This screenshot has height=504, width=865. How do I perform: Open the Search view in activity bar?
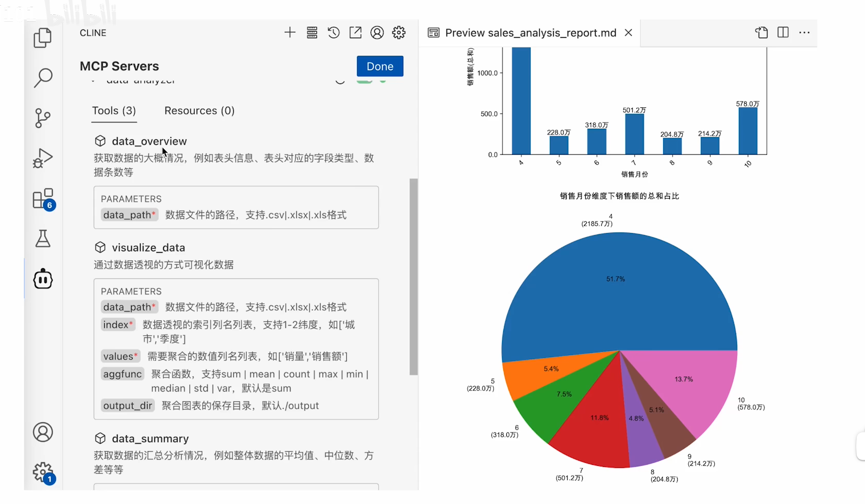(43, 78)
